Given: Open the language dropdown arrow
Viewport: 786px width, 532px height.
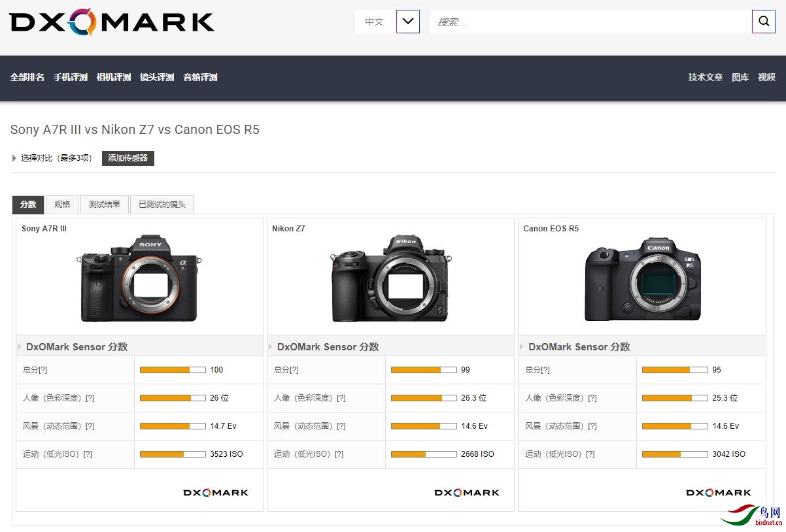Looking at the screenshot, I should click(408, 22).
